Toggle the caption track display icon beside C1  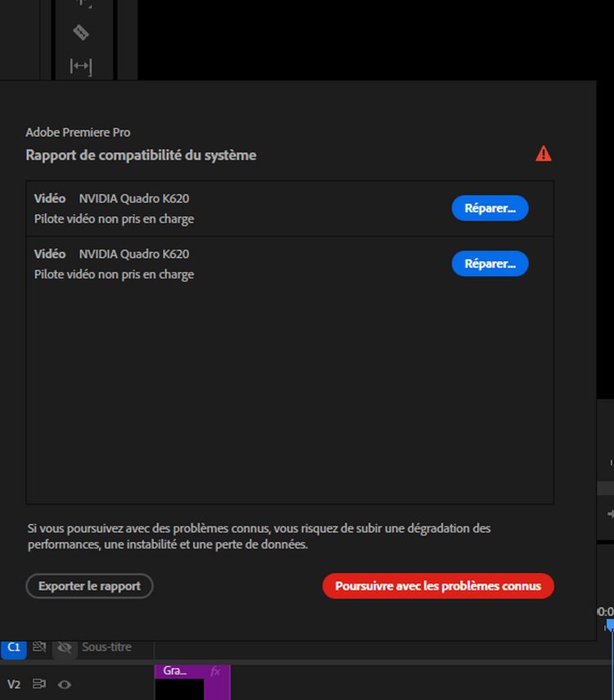coord(39,647)
